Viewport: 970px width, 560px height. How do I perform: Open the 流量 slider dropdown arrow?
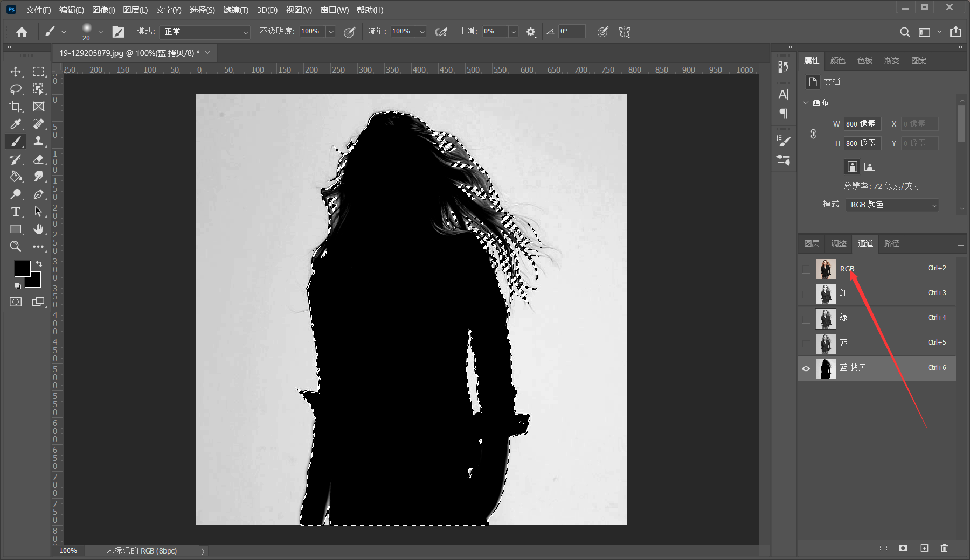tap(422, 32)
